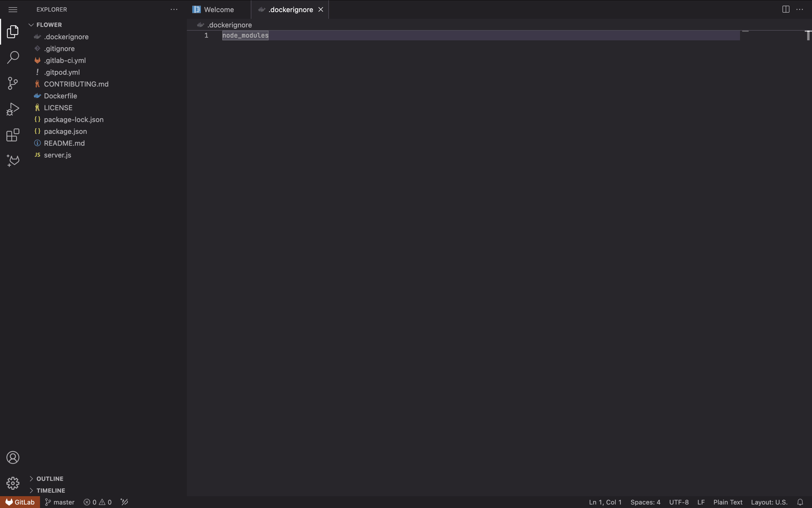Open the errors and warnings problems panel
This screenshot has height=508, width=812.
[x=98, y=502]
